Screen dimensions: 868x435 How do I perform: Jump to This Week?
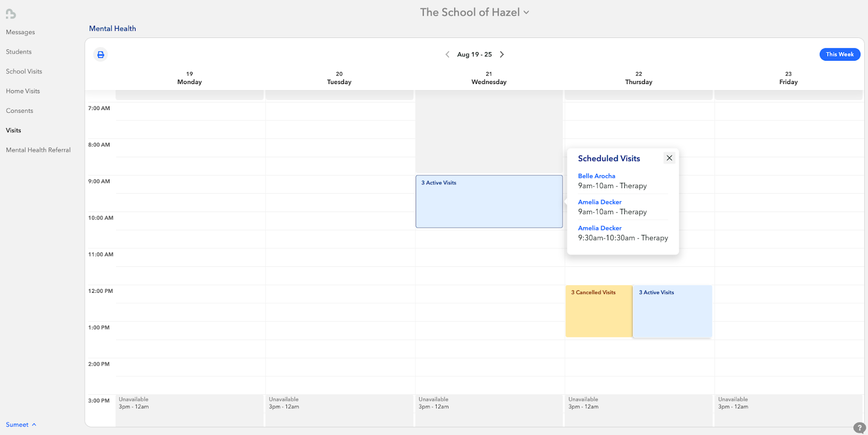click(839, 54)
